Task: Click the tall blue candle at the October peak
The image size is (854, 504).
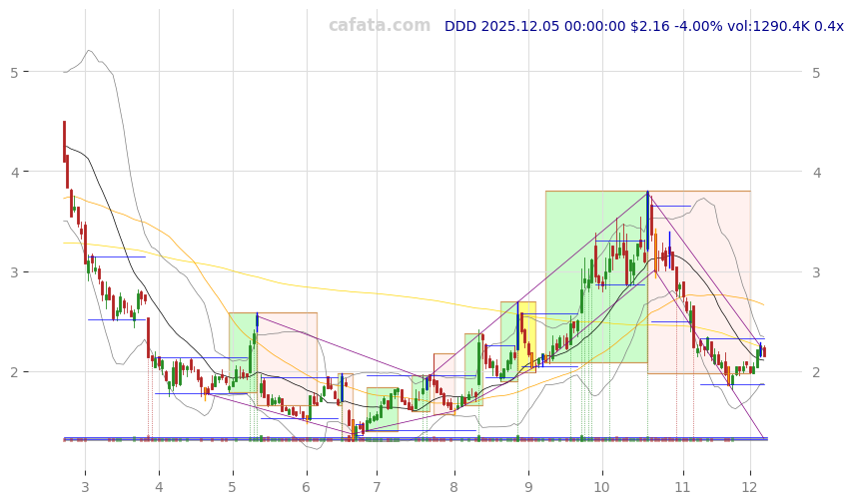Action: coord(647,220)
